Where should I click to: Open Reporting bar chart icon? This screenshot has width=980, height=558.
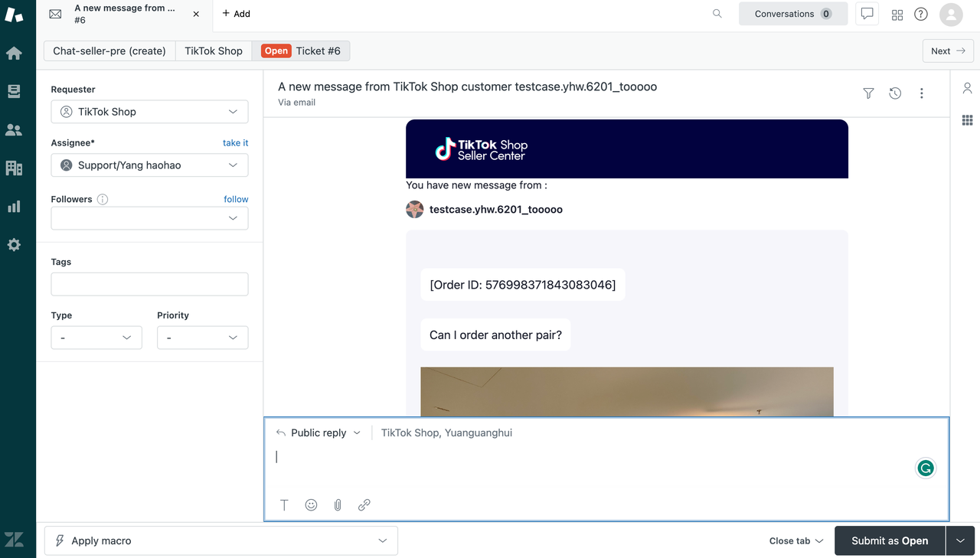[x=14, y=207]
